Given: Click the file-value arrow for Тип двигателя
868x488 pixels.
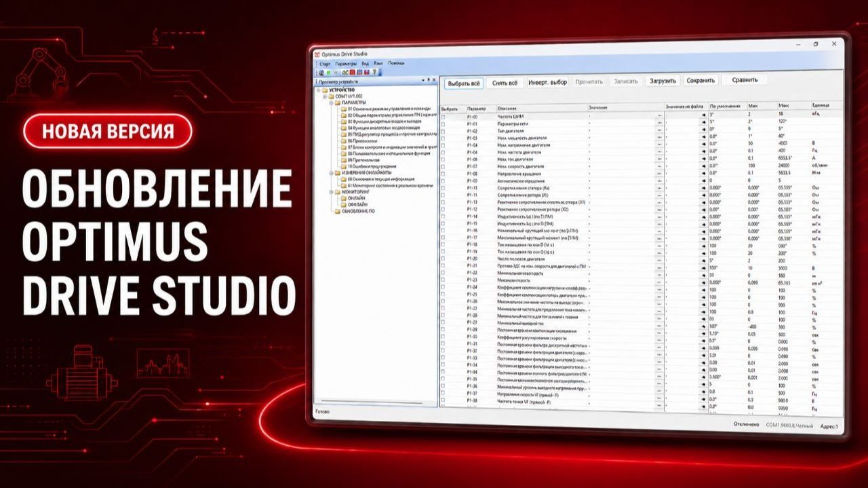Looking at the screenshot, I should (x=703, y=131).
